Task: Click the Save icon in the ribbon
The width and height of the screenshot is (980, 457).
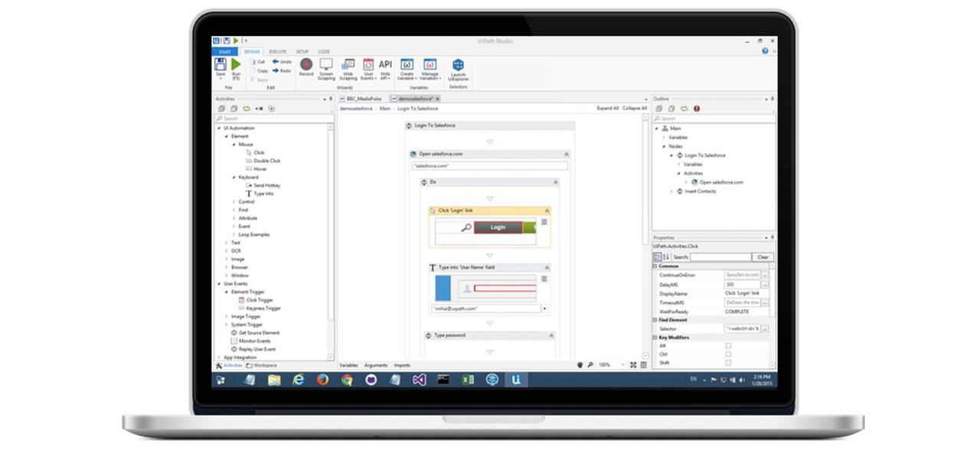Action: tap(220, 65)
